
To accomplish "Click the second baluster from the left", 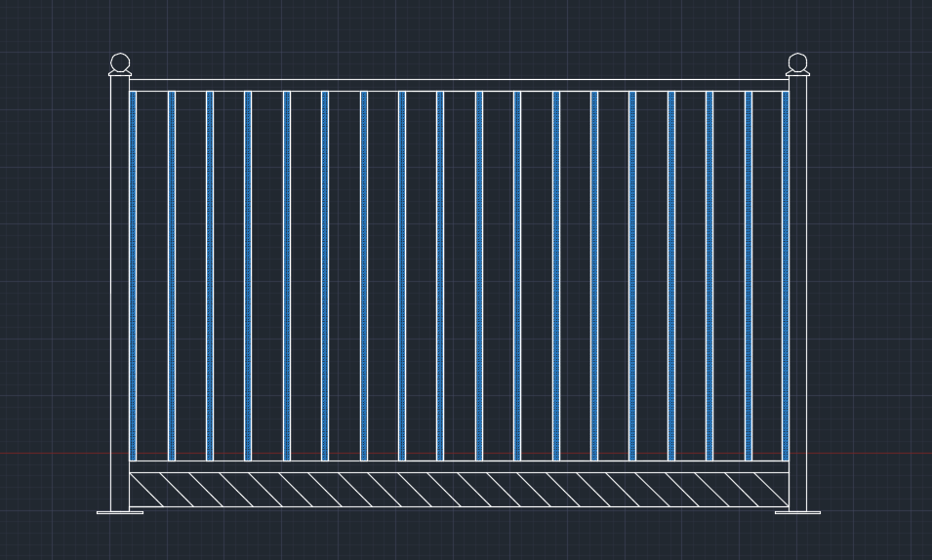I will pyautogui.click(x=172, y=273).
